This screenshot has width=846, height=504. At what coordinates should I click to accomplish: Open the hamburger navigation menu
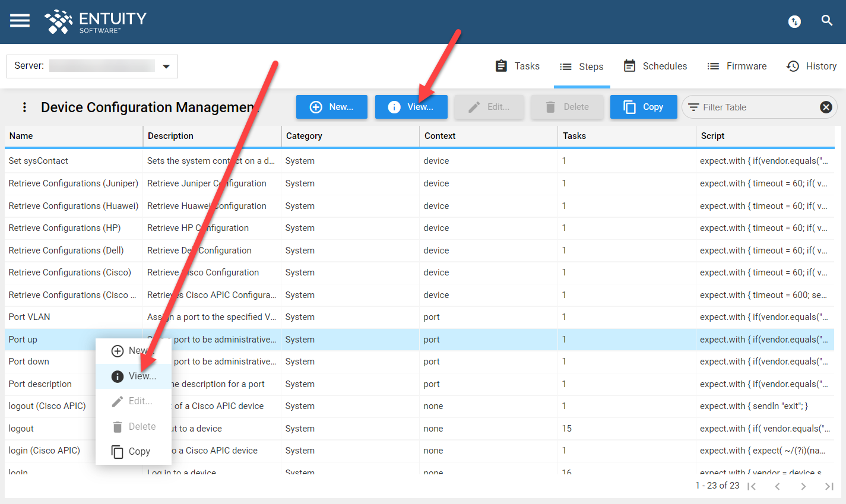20,20
